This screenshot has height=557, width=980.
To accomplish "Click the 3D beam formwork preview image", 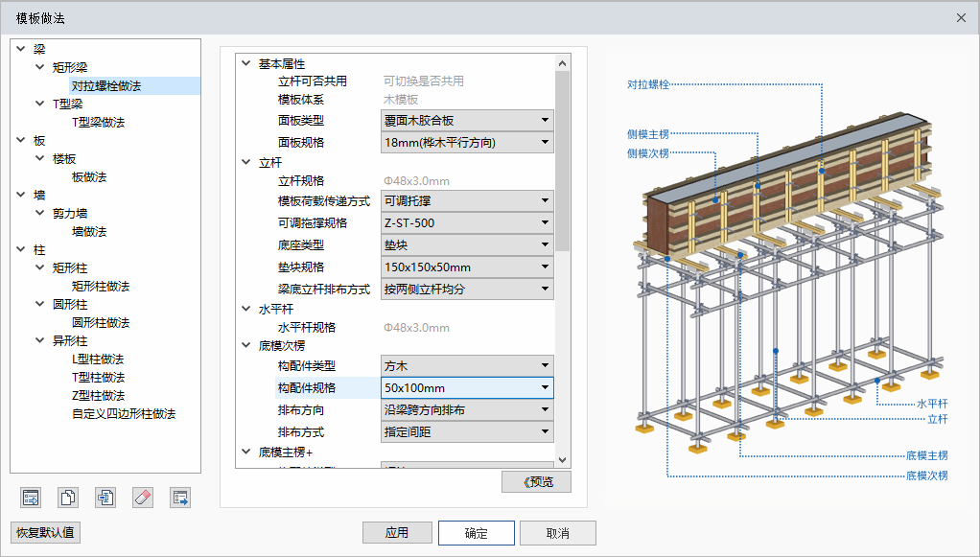I will (x=787, y=281).
